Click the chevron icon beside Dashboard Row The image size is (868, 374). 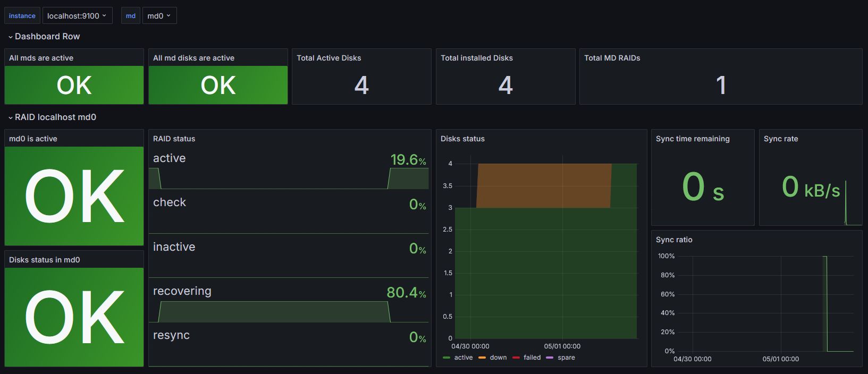(x=10, y=37)
